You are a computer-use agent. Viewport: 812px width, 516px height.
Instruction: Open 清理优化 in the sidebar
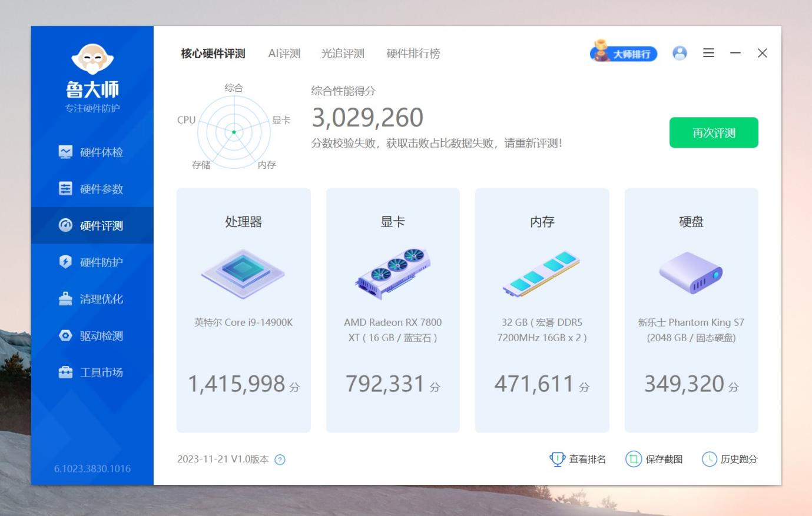click(92, 299)
